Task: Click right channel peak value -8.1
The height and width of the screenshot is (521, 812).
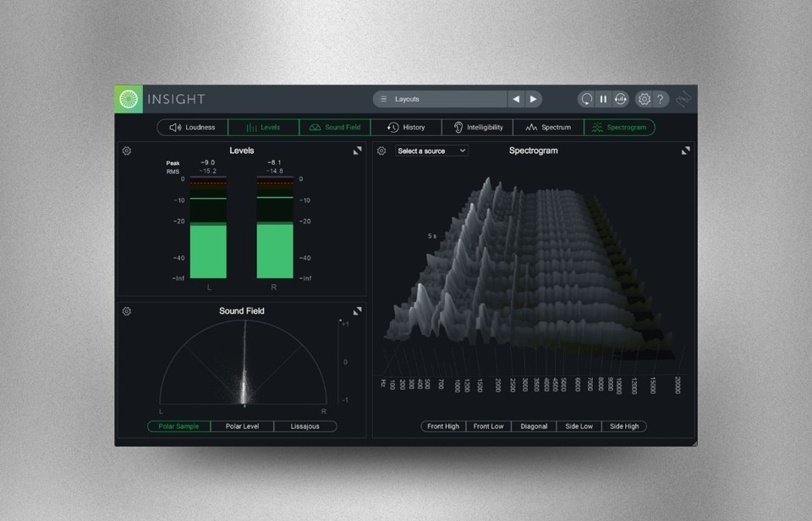Action: click(x=274, y=162)
